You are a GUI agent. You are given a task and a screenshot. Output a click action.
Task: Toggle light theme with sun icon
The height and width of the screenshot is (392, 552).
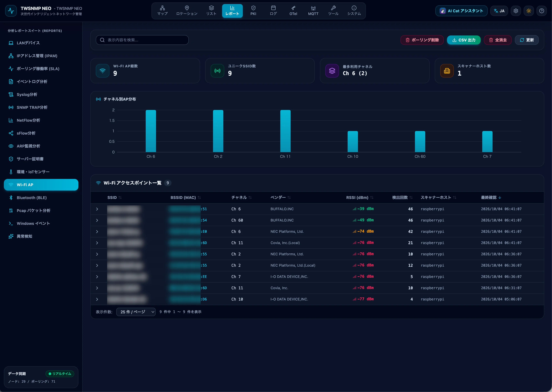[x=529, y=11]
